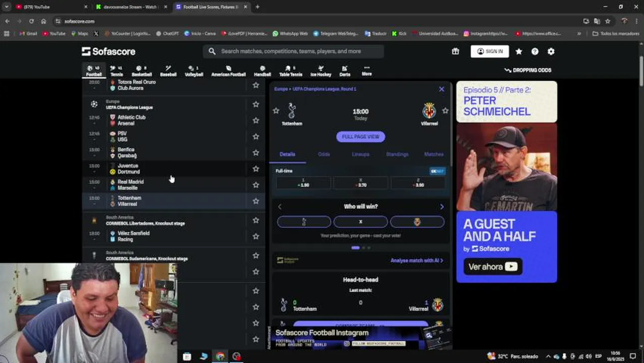This screenshot has width=644, height=363.
Task: Favorite the PSV vs USG match
Action: (x=255, y=136)
